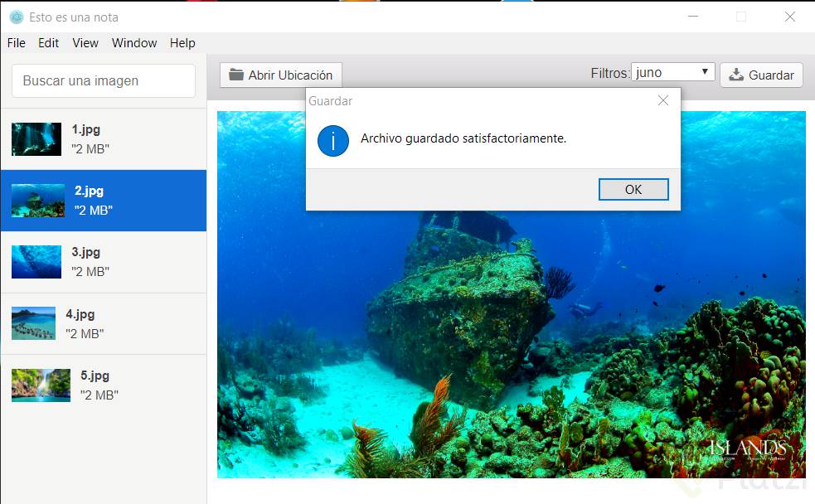Click the window title Esto es una nota
Screen dimensions: 815x504
74,17
